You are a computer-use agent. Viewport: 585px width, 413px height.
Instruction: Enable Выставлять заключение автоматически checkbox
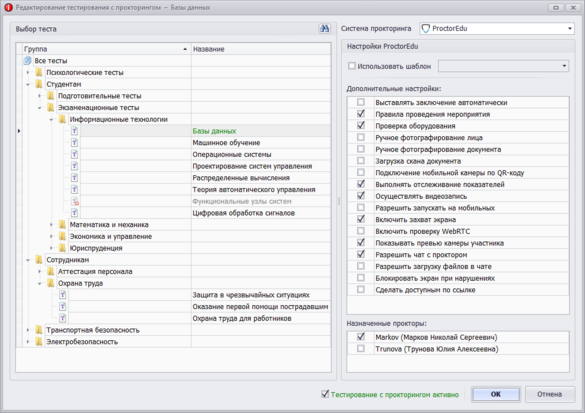point(361,102)
